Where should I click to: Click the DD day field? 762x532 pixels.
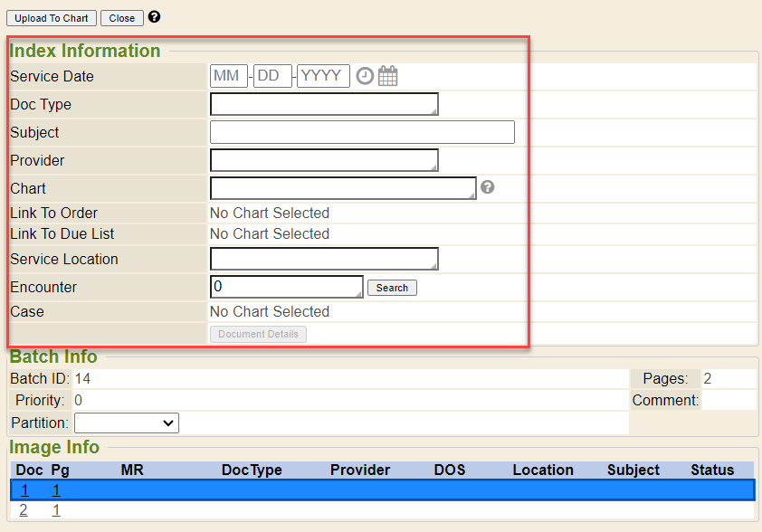[272, 76]
